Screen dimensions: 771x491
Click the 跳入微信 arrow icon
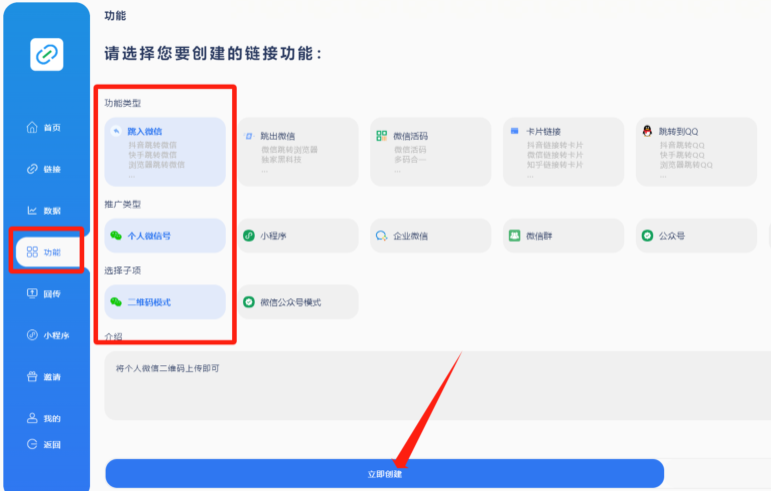(116, 131)
